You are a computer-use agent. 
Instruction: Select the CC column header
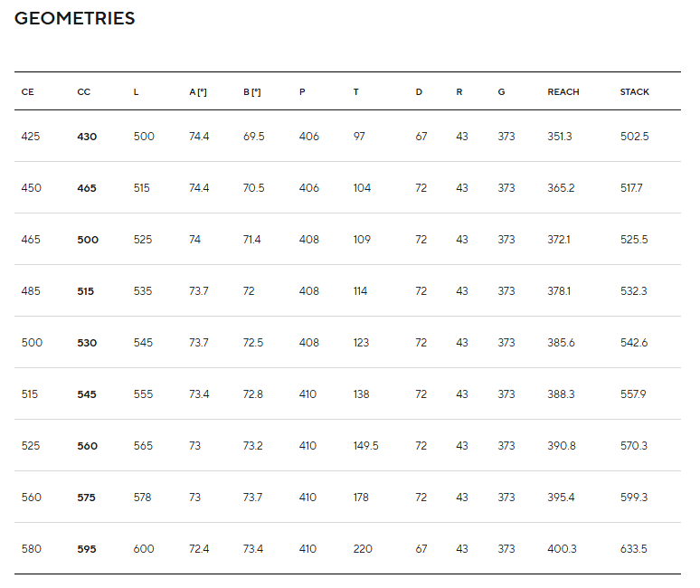click(x=84, y=92)
